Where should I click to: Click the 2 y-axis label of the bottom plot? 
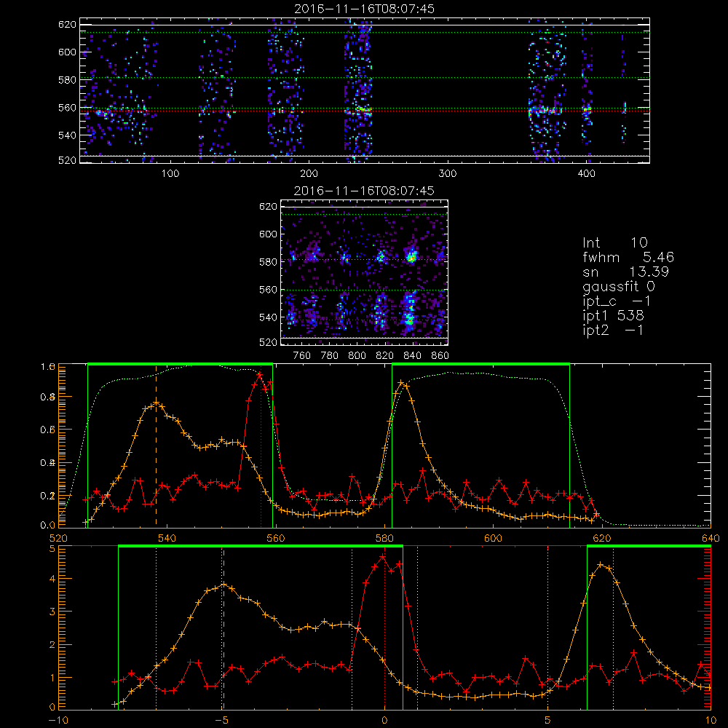[52, 644]
